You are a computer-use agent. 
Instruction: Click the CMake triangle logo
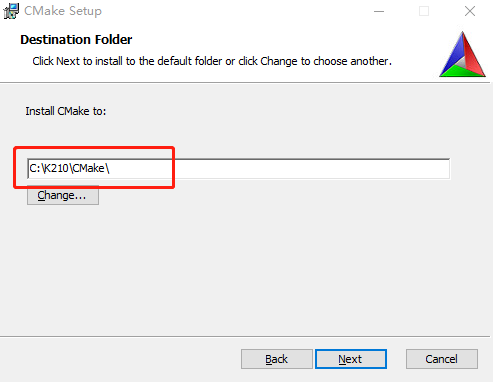pos(462,54)
